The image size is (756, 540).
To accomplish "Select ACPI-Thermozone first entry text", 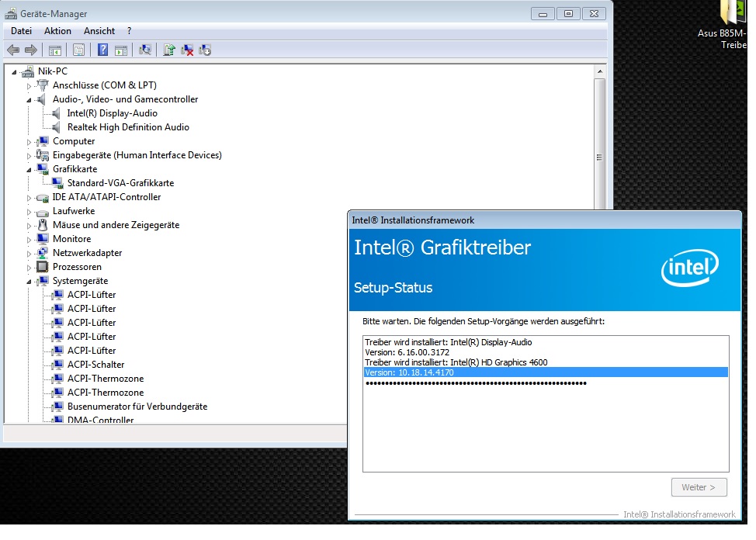I will (x=106, y=379).
